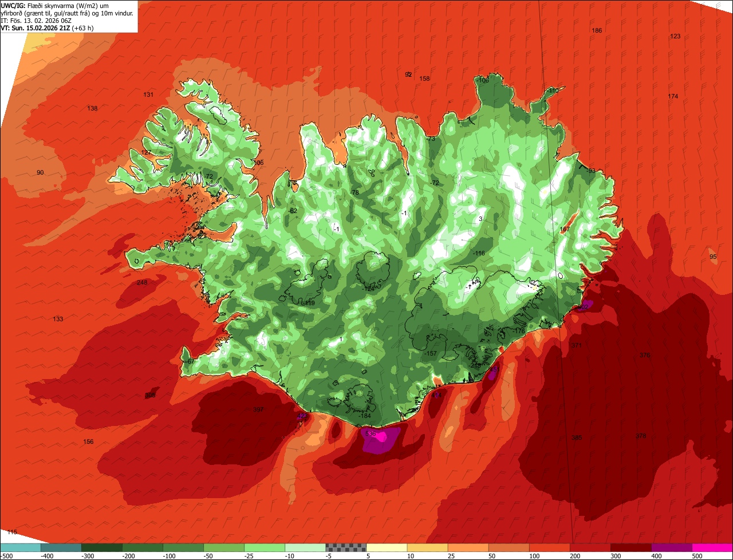
Task: Click the -116 value
Action: point(479,253)
